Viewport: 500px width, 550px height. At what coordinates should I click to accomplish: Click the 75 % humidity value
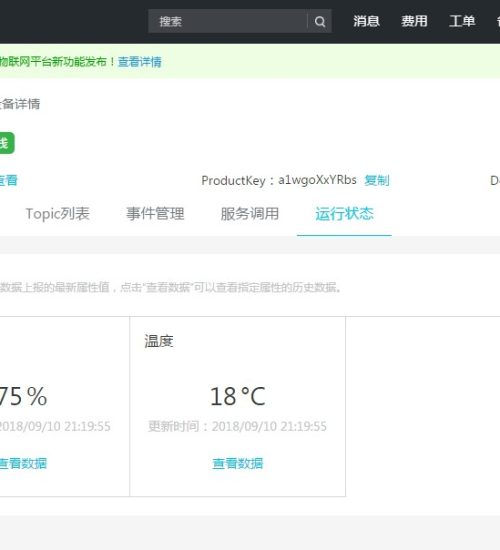(23, 396)
